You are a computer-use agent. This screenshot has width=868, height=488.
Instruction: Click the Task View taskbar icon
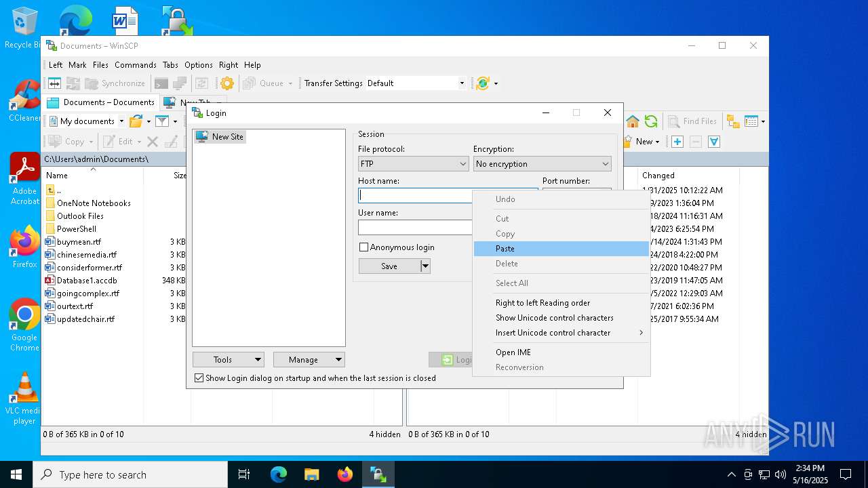244,474
